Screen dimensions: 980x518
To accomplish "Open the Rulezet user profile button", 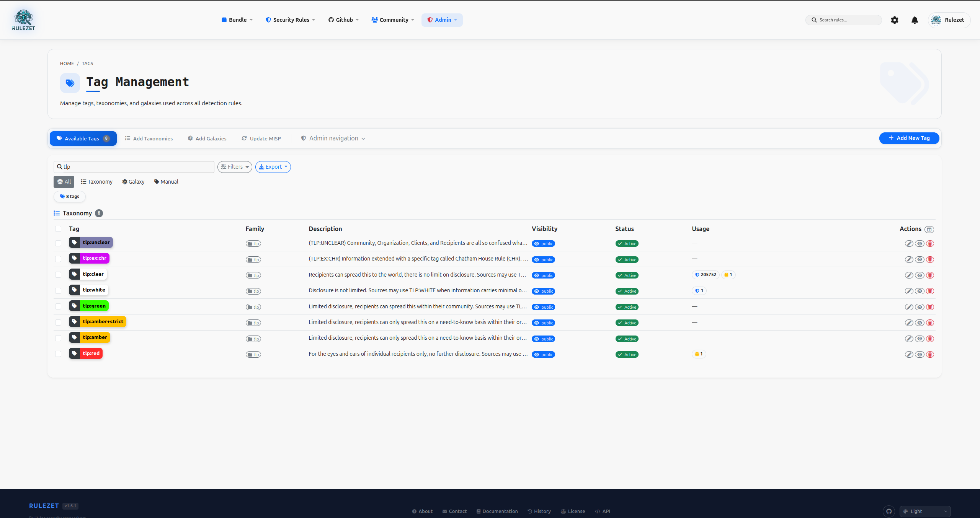I will point(949,20).
